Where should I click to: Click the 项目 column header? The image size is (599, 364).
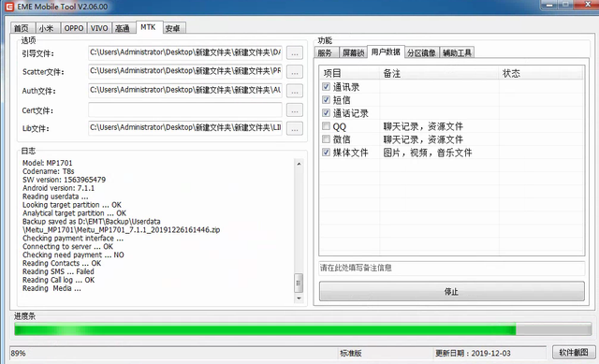[349, 73]
